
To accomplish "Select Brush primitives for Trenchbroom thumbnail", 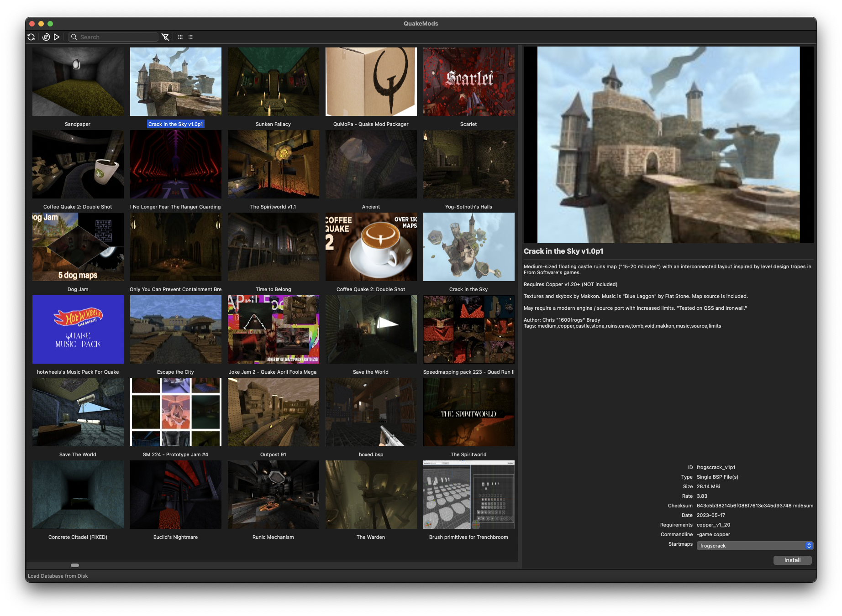I will [468, 495].
